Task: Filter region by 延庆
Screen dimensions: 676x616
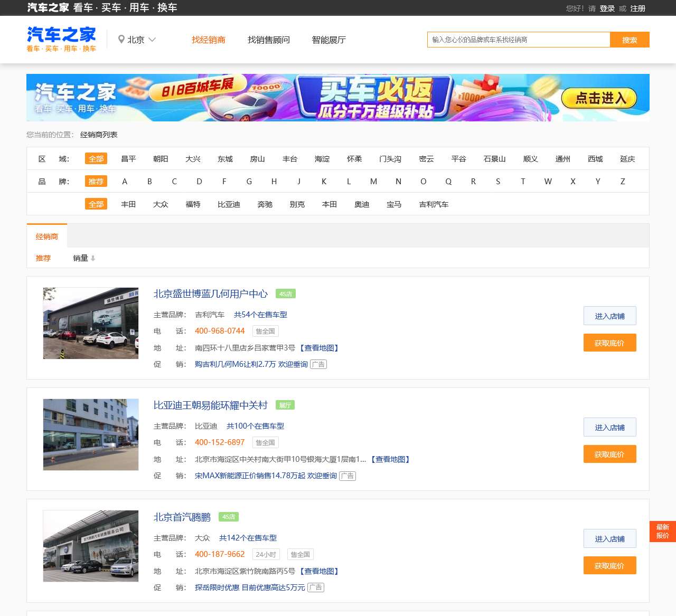Action: click(627, 159)
